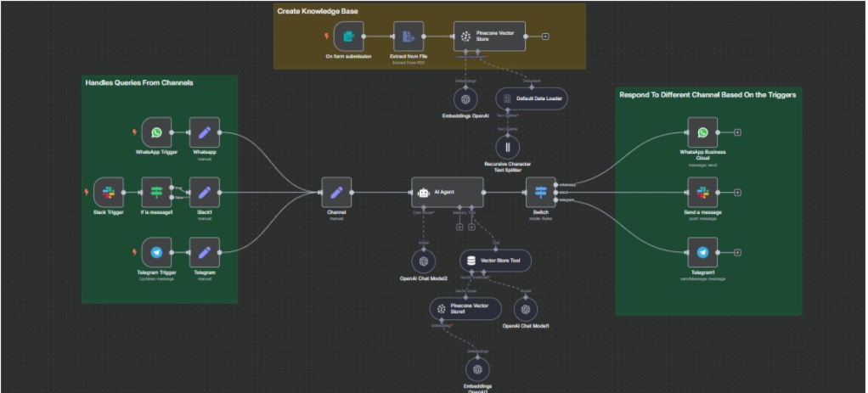Select the Recursive Character Text Splitter node
The width and height of the screenshot is (868, 393).
[508, 148]
